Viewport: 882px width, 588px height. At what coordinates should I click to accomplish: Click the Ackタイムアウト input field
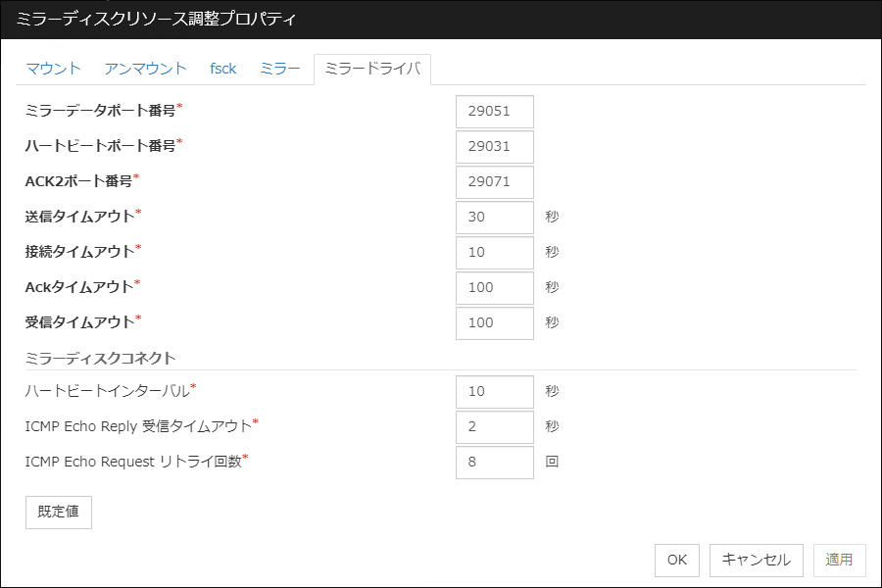495,288
